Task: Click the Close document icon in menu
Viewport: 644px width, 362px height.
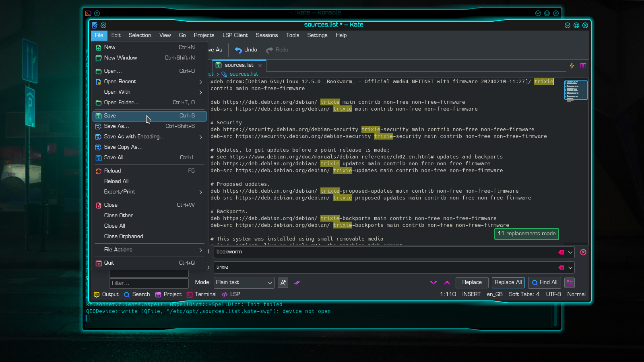Action: (x=99, y=205)
